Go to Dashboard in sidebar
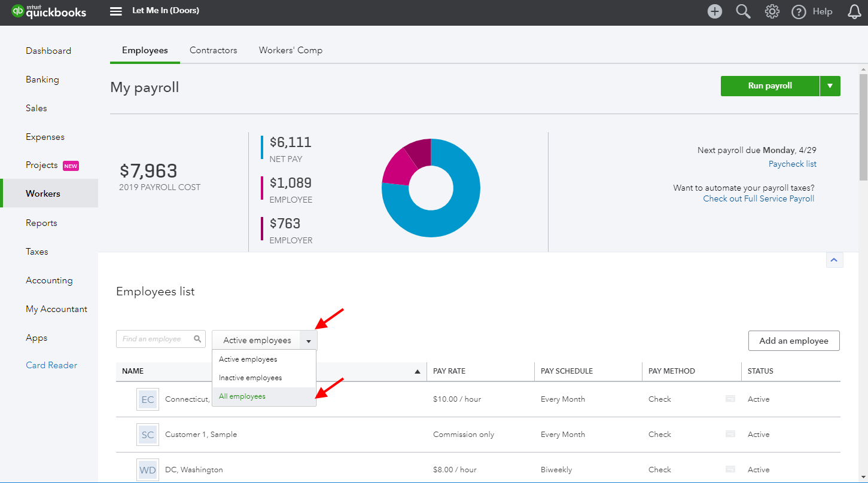This screenshot has width=868, height=483. coord(48,51)
